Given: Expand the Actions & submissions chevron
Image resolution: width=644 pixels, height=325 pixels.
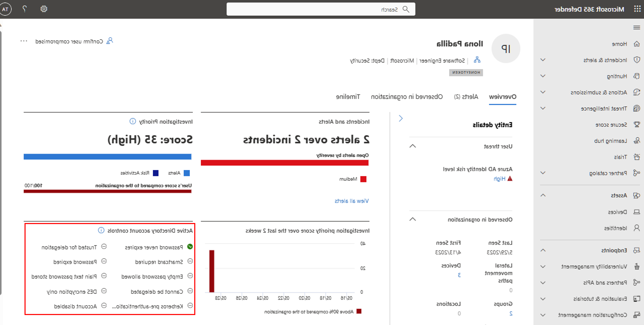Looking at the screenshot, I should click(x=543, y=92).
